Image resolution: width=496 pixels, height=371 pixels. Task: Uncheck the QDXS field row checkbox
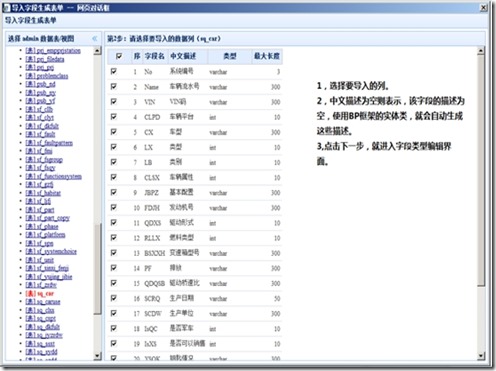[x=114, y=222]
